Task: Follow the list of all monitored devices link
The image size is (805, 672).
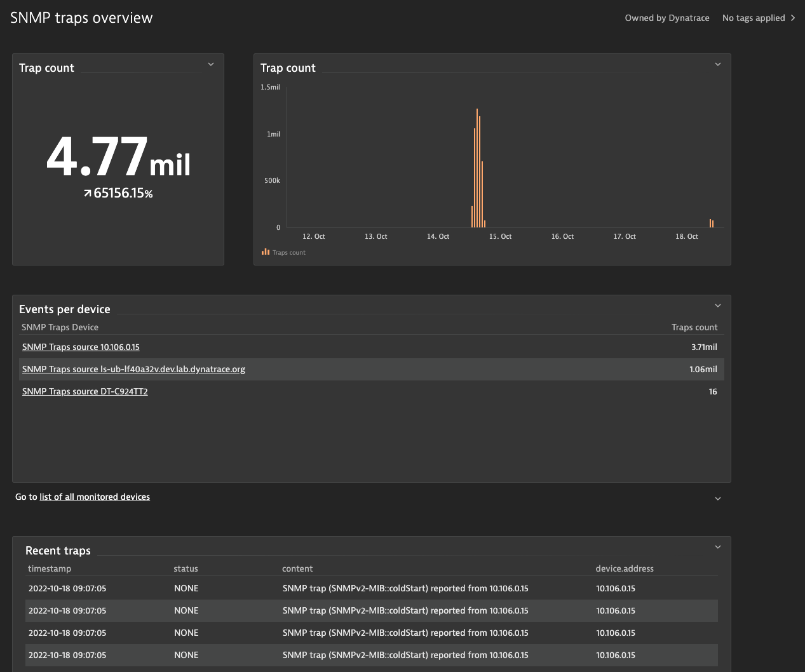Action: (x=95, y=497)
